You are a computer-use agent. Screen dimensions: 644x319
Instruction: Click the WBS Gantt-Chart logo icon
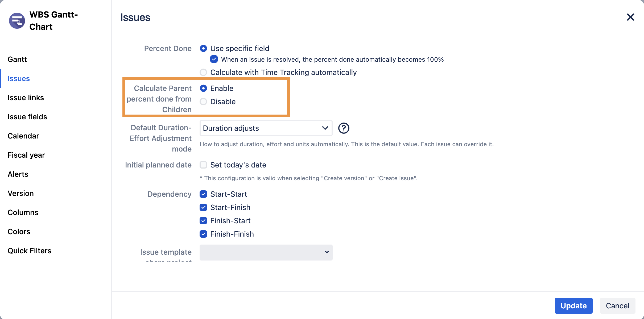click(x=17, y=21)
